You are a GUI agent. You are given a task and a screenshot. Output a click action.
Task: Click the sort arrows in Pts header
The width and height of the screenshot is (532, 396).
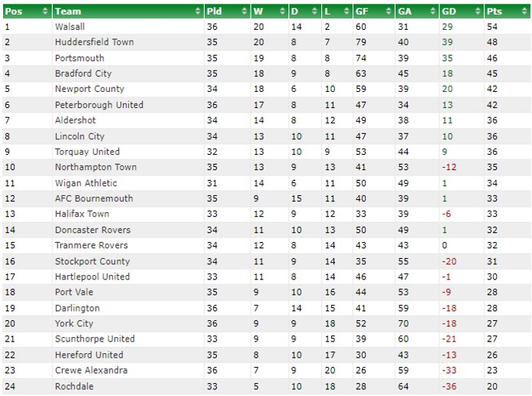click(524, 11)
